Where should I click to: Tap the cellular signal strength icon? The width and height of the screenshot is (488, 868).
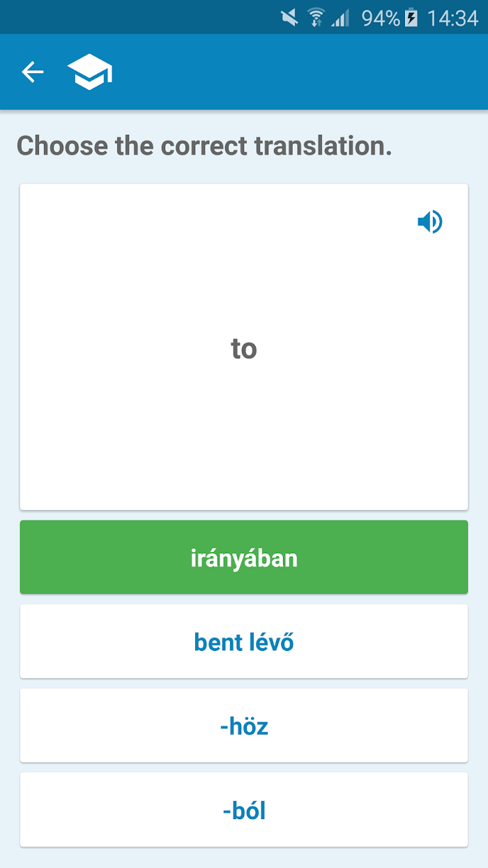341,17
